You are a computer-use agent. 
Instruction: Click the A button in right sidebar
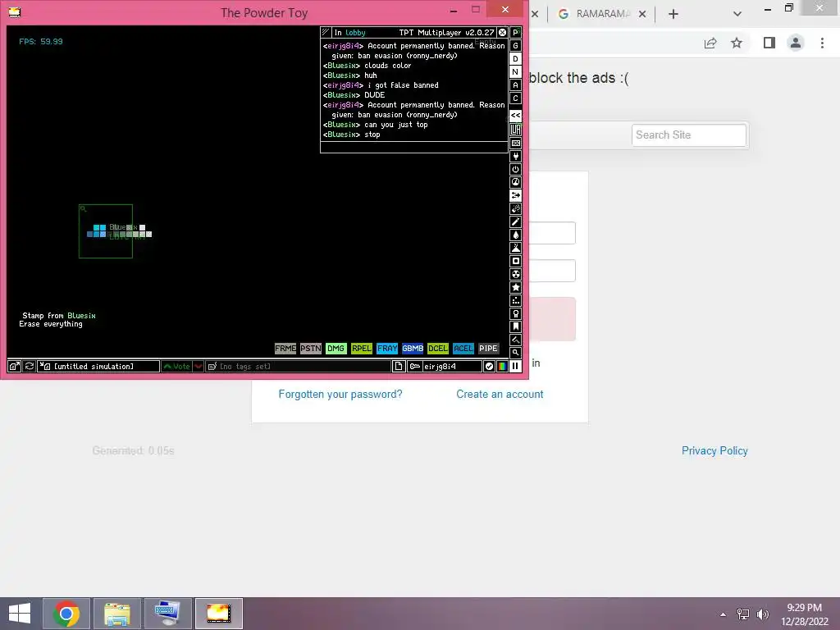[x=515, y=85]
